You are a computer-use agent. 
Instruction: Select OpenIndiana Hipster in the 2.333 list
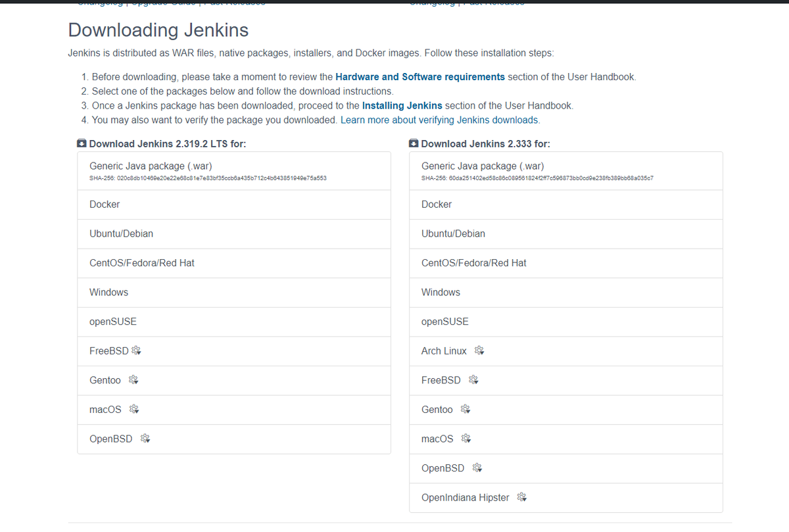click(566, 497)
